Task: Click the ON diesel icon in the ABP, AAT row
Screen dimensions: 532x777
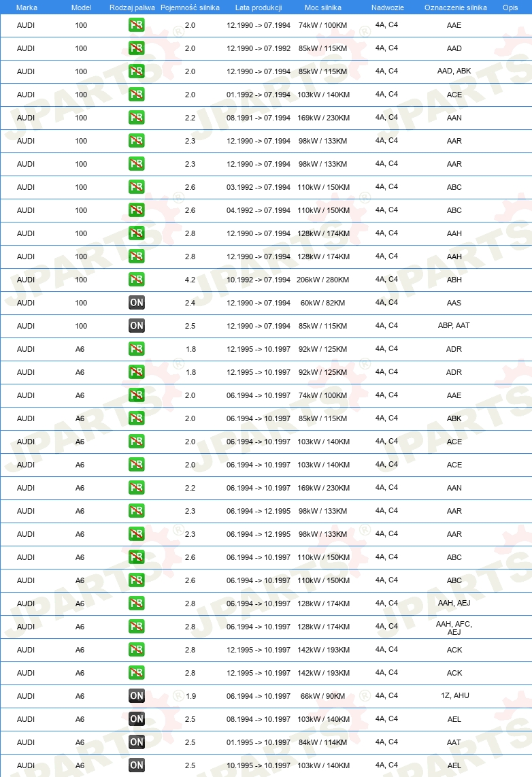Action: pyautogui.click(x=136, y=326)
